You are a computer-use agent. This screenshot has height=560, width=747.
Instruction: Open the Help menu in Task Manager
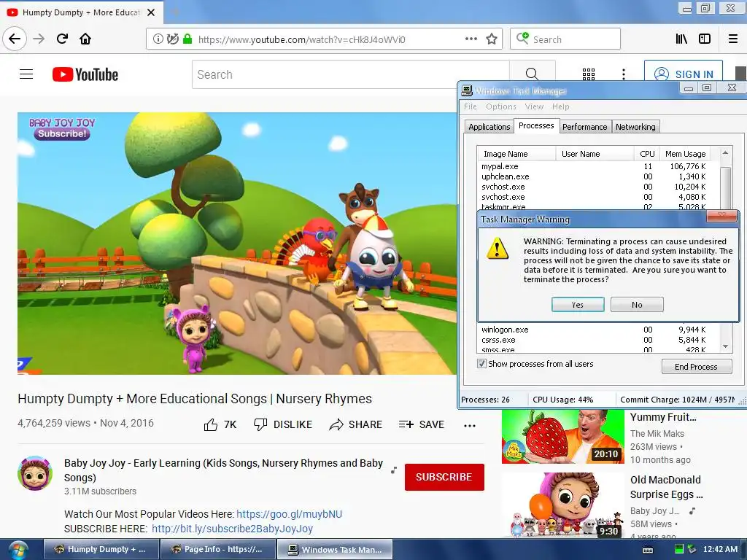click(x=561, y=106)
